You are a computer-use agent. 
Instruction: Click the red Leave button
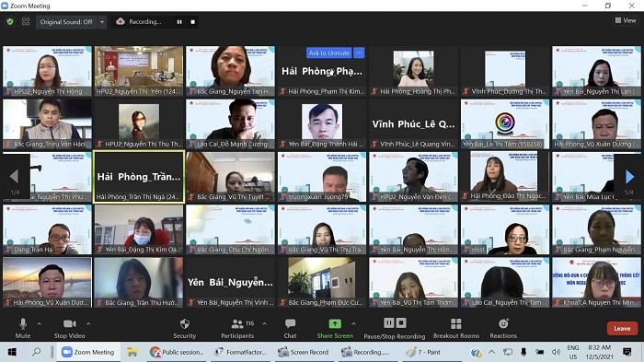pos(622,328)
